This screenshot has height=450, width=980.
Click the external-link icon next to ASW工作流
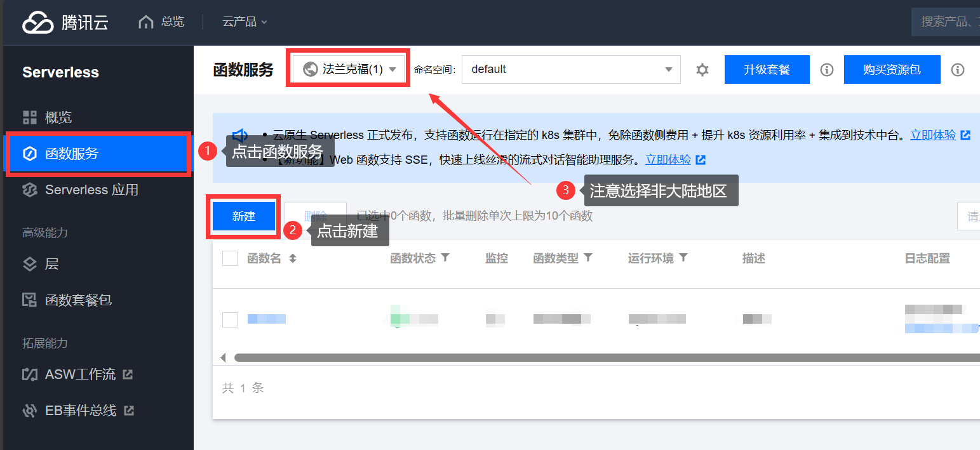[128, 374]
